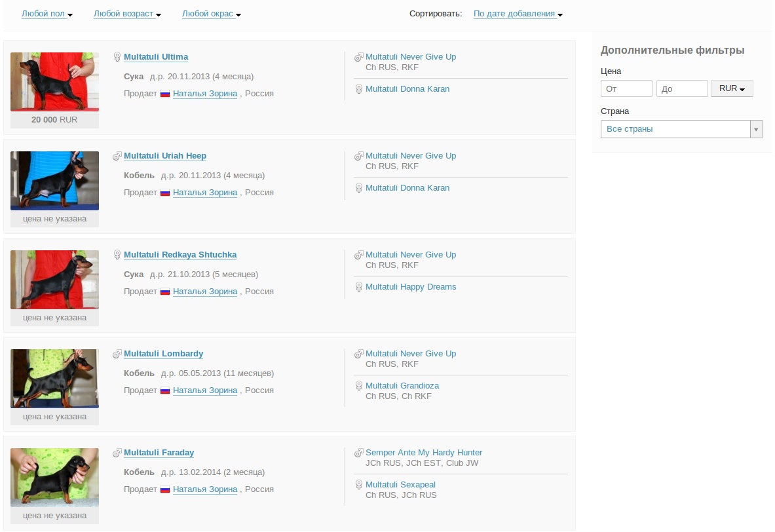
Task: Click the Russian flag in Multatuli Uriah Heep row
Action: 165,193
